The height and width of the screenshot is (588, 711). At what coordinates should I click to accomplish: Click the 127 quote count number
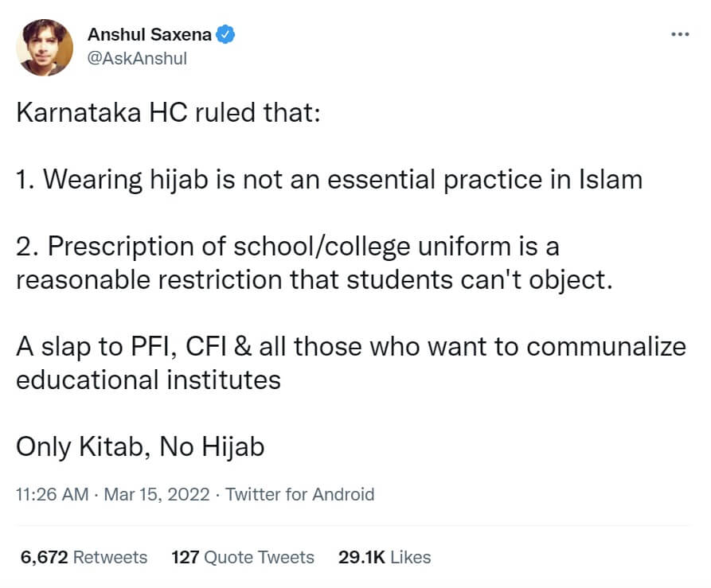pyautogui.click(x=186, y=557)
